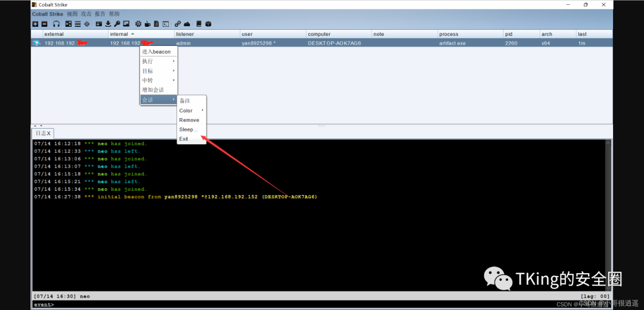Sort by the computer column header

pos(339,34)
